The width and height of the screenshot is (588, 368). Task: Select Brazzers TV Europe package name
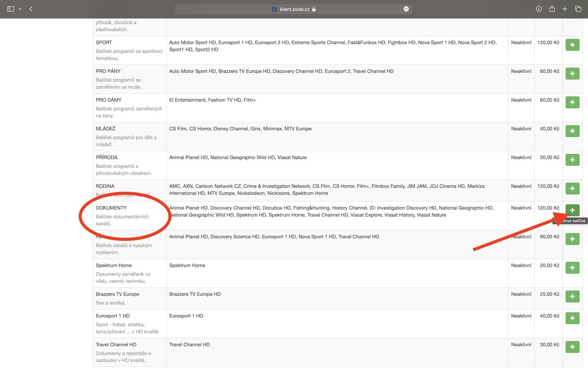117,294
